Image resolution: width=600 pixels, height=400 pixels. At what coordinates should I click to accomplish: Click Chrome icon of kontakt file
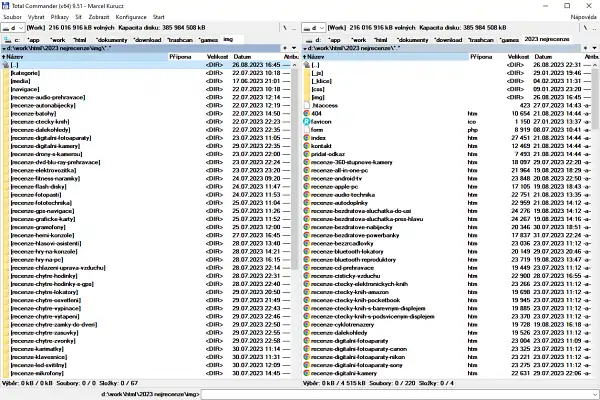tap(306, 146)
